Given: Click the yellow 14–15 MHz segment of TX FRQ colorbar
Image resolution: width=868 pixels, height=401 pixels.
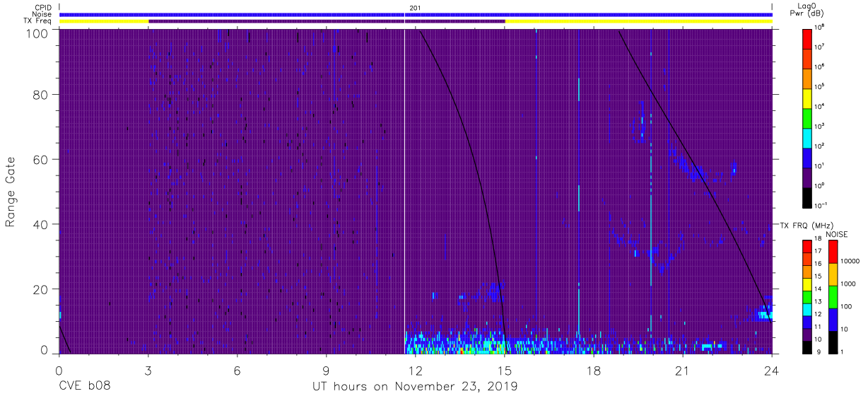Looking at the screenshot, I should point(807,284).
